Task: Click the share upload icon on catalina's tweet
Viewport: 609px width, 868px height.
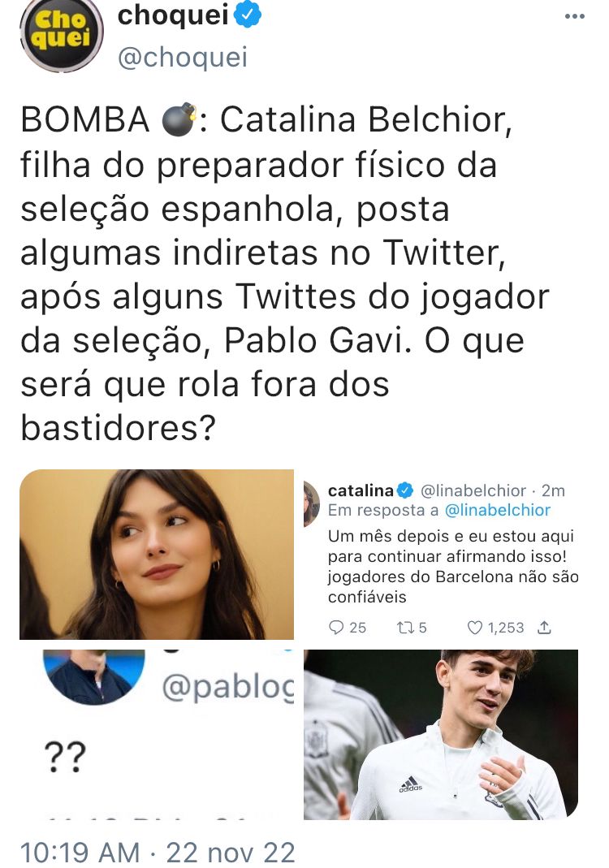Action: [x=544, y=627]
